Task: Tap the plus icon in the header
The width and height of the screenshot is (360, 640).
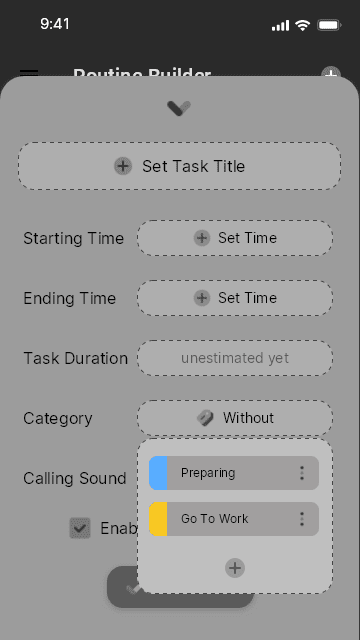Action: [331, 73]
